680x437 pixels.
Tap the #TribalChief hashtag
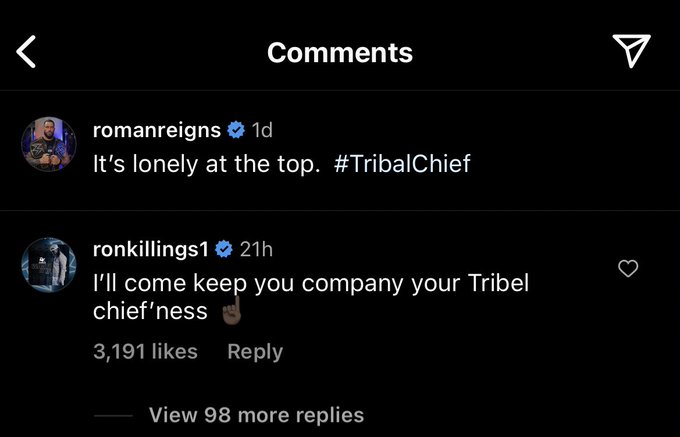point(402,163)
